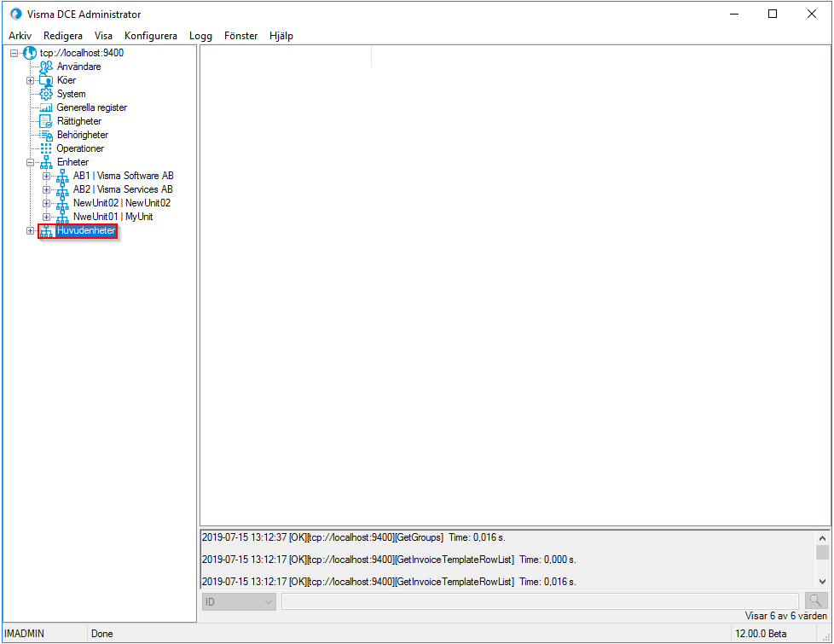Click the Köer queue icon
This screenshot has width=834, height=644.
45,79
